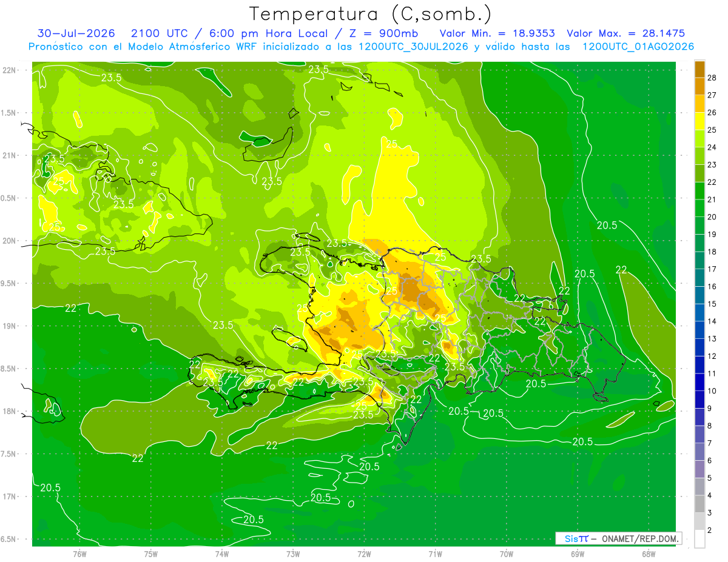728x562 pixels.
Task: Click the '68W' longitude axis label
Action: (x=649, y=554)
